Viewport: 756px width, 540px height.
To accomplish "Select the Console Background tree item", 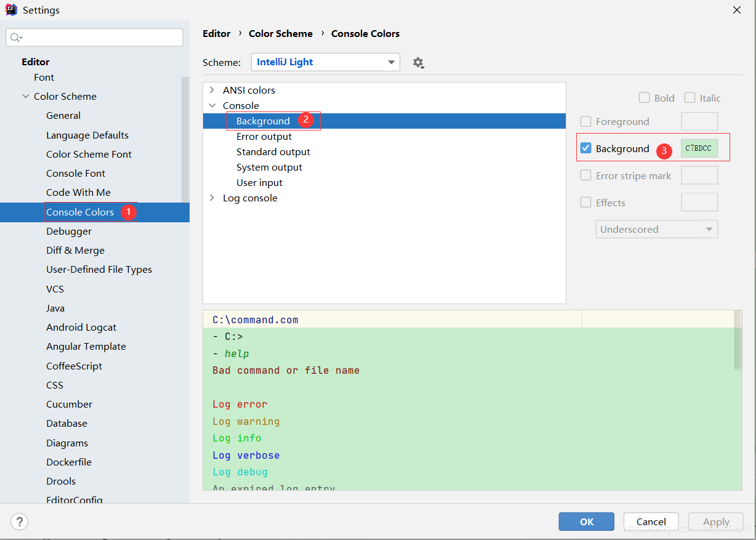I will (x=263, y=121).
